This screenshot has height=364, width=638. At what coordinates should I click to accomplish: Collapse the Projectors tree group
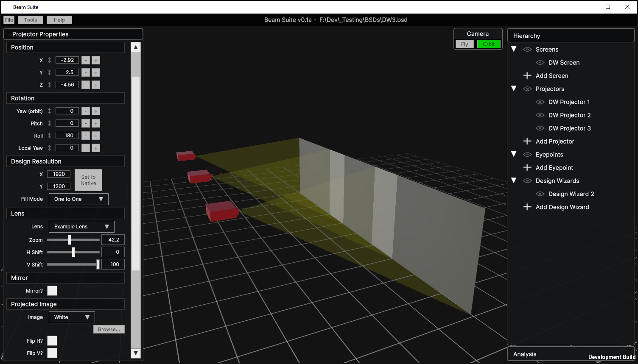[x=514, y=89]
